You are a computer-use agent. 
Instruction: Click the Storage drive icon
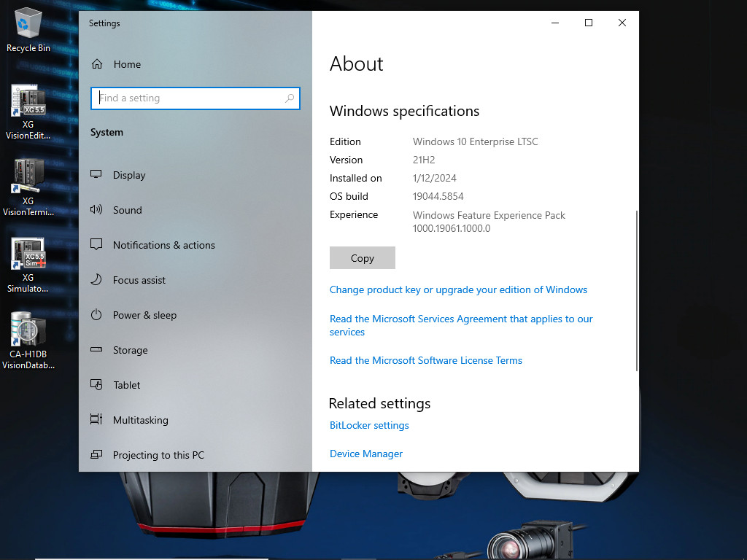point(96,349)
